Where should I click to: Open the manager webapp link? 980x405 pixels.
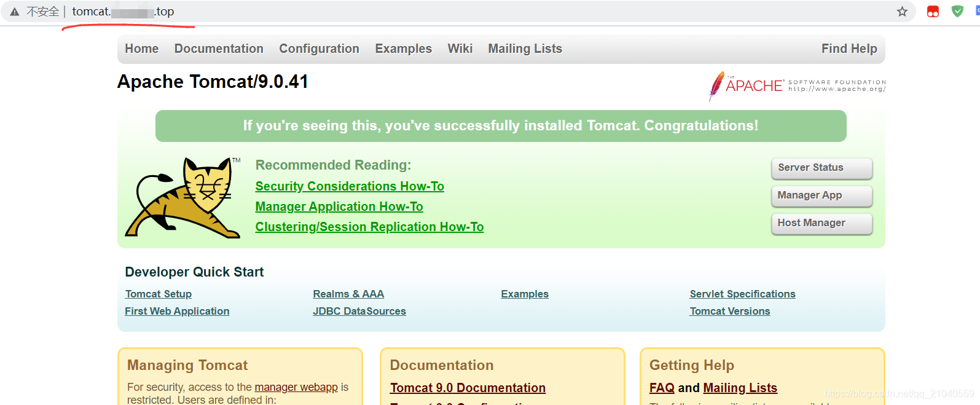(x=296, y=387)
